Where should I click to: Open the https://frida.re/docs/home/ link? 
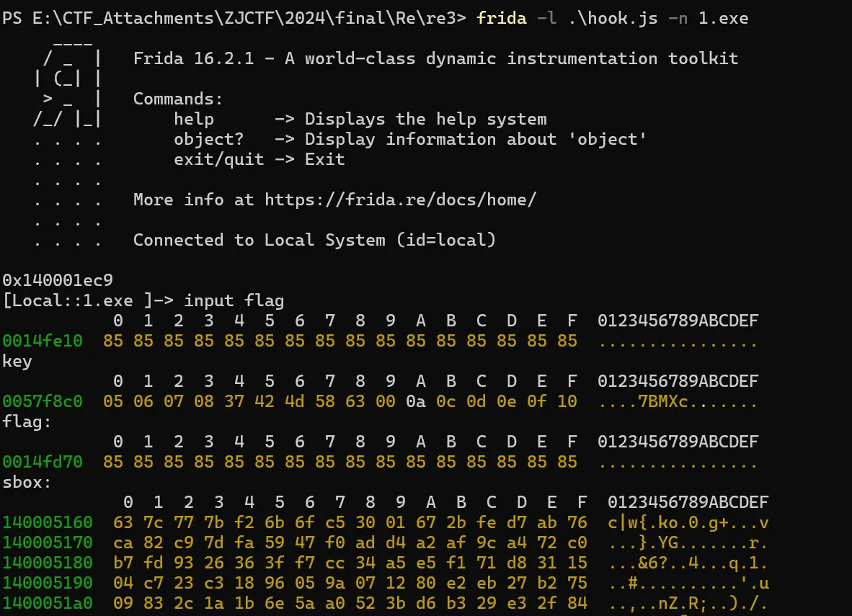coord(400,200)
